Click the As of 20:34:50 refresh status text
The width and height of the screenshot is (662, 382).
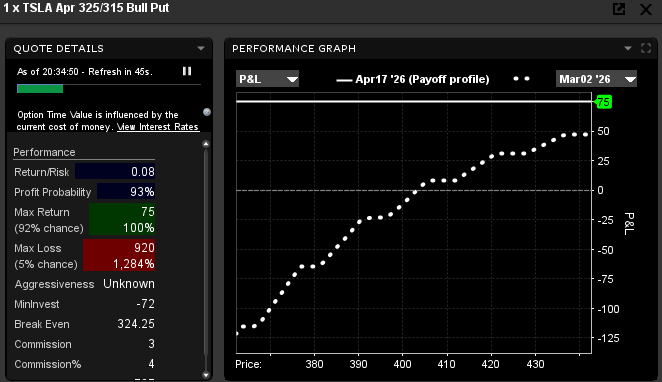coord(84,72)
